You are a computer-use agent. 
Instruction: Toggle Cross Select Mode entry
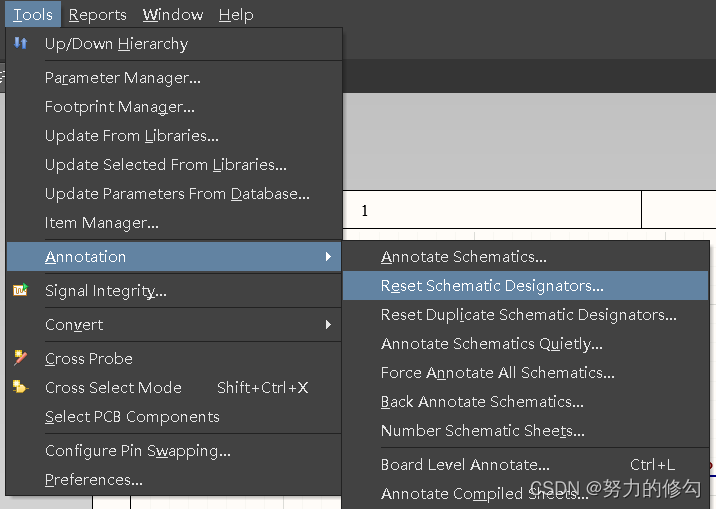(x=174, y=388)
